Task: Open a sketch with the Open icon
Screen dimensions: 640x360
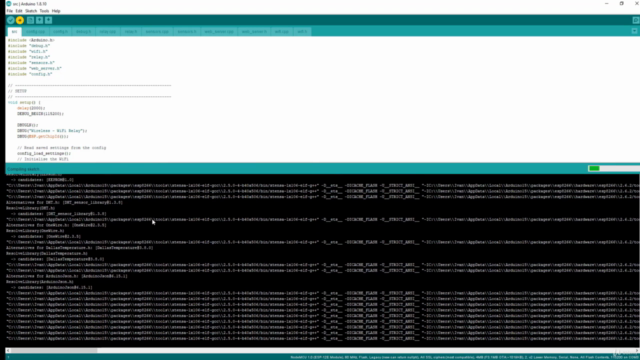Action: [39, 20]
